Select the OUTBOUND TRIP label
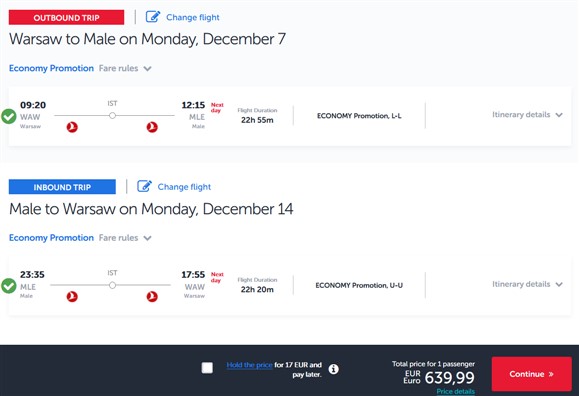This screenshot has height=396, width=579. tap(66, 17)
